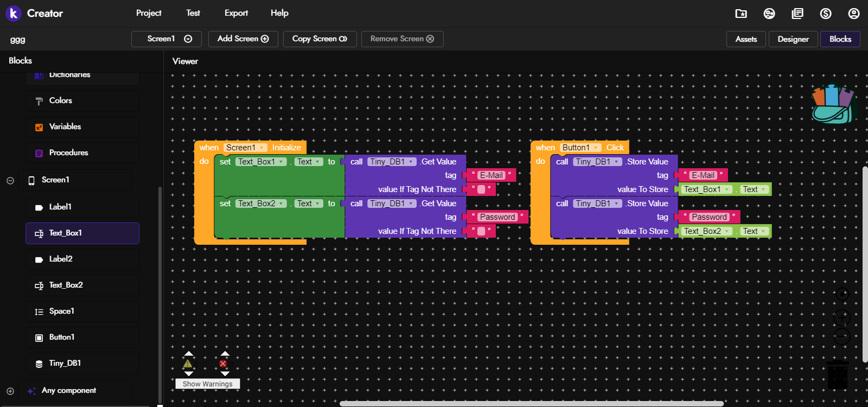The height and width of the screenshot is (407, 868).
Task: Select Tiny_DB1 in the blocks list
Action: pos(65,363)
